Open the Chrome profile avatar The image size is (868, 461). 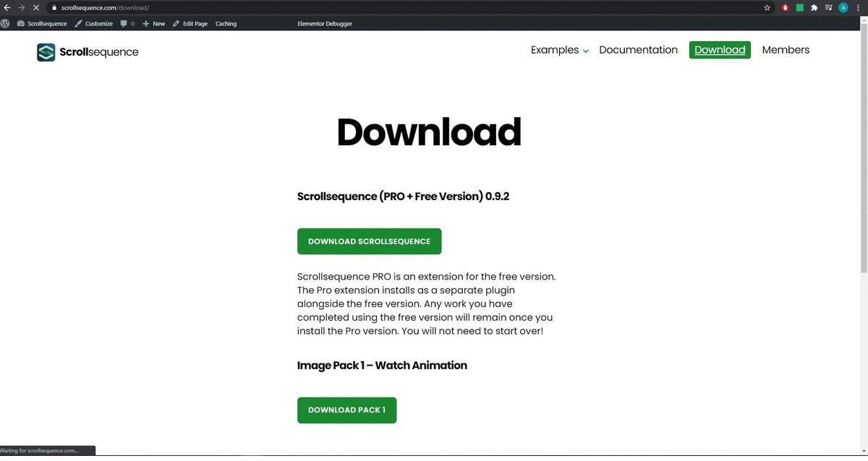pos(843,7)
